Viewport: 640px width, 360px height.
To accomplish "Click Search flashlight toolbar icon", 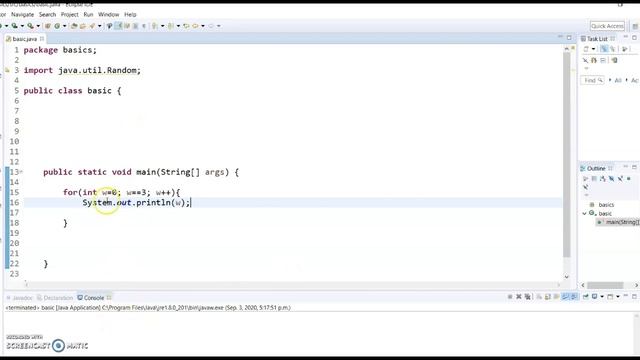I will pos(92,26).
